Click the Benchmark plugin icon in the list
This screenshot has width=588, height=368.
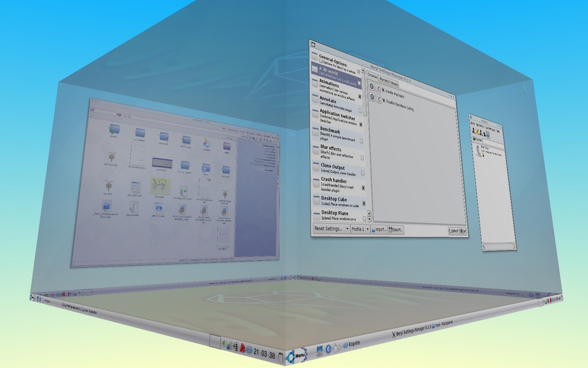(316, 132)
